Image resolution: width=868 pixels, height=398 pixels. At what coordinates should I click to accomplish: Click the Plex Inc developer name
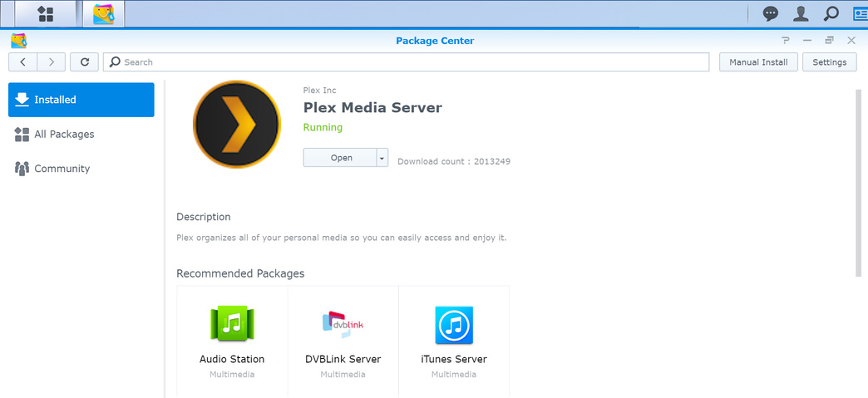coord(319,91)
